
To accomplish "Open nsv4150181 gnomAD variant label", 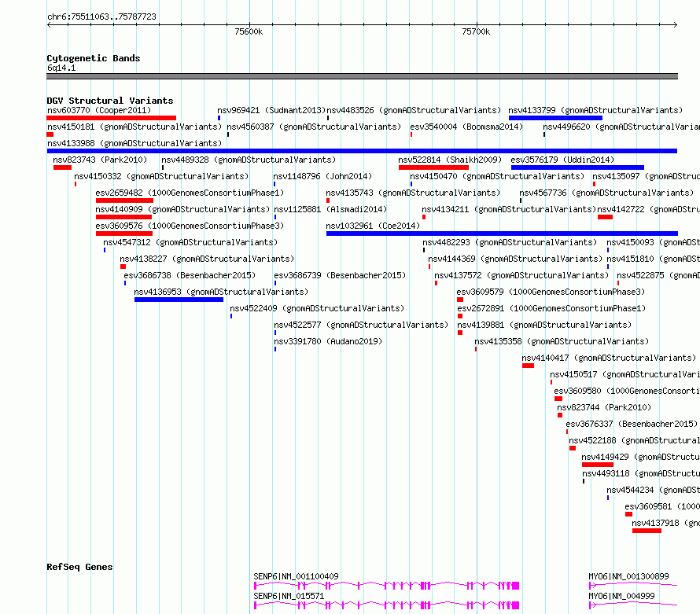I will (x=134, y=127).
